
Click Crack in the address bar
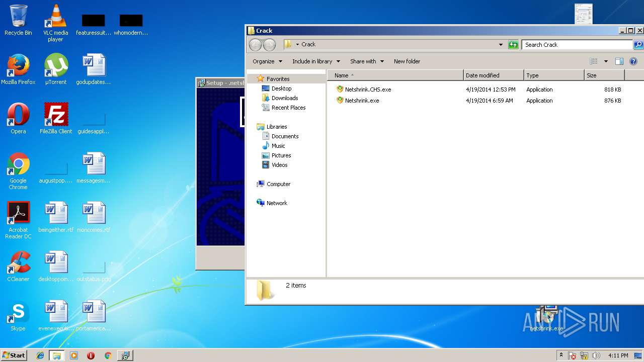coord(308,44)
